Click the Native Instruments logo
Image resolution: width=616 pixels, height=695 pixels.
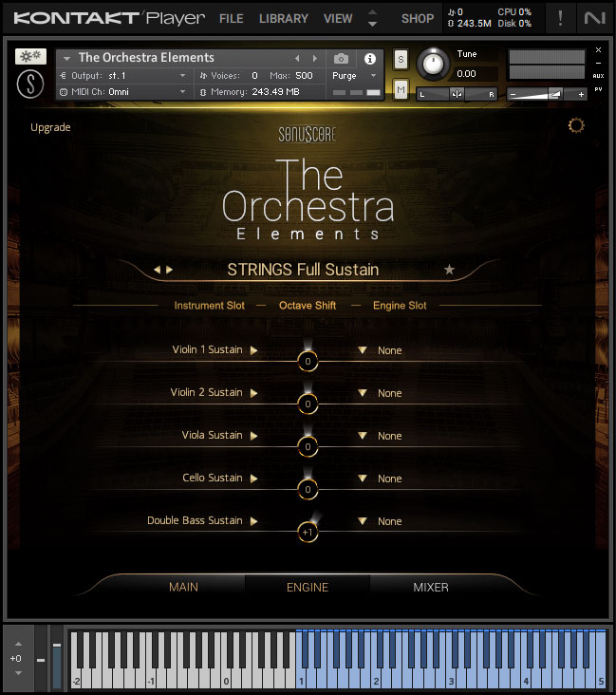click(x=594, y=18)
